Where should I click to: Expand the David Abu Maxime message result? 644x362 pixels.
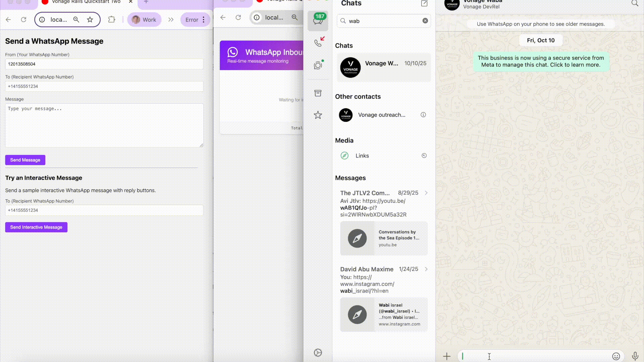click(426, 269)
